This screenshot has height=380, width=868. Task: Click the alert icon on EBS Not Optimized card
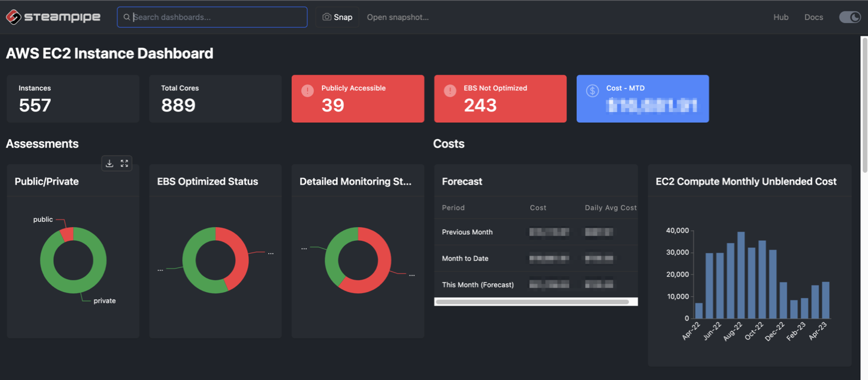(450, 91)
